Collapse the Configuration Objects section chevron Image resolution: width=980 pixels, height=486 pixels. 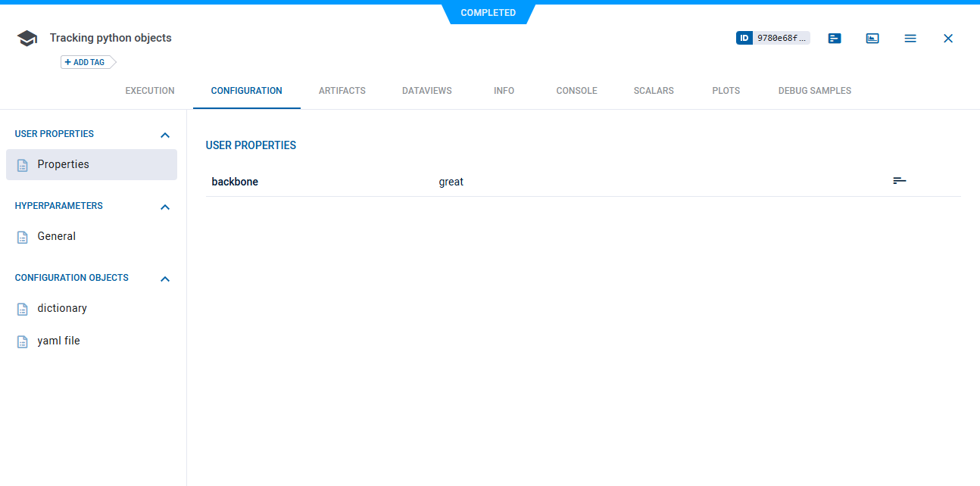click(165, 279)
